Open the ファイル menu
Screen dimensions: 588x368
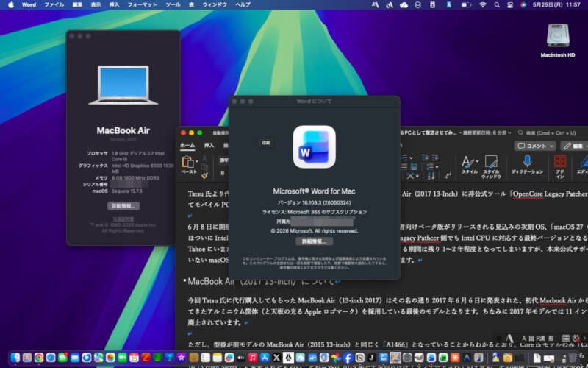coord(54,5)
